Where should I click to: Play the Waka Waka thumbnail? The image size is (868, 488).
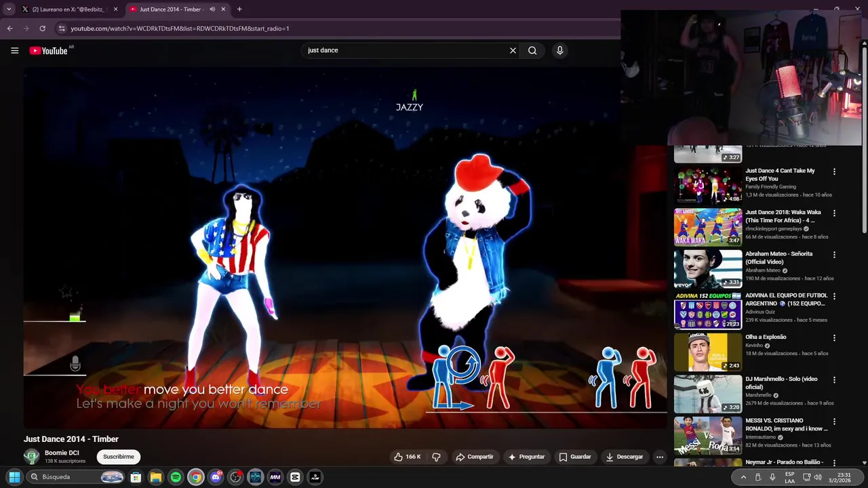[x=708, y=226]
